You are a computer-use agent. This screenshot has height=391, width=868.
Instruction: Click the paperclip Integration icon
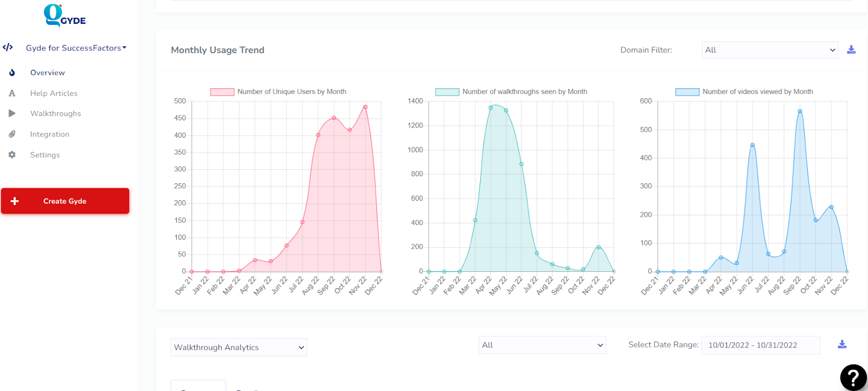pos(12,134)
